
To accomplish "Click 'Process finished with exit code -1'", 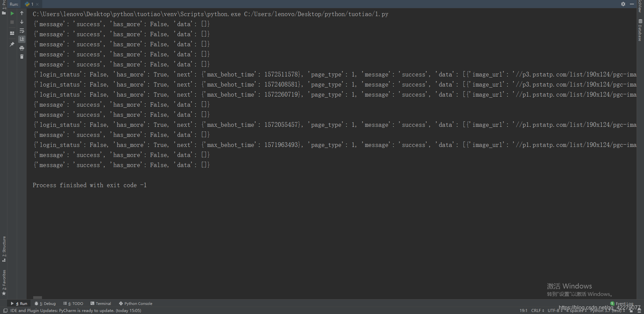I will (90, 185).
